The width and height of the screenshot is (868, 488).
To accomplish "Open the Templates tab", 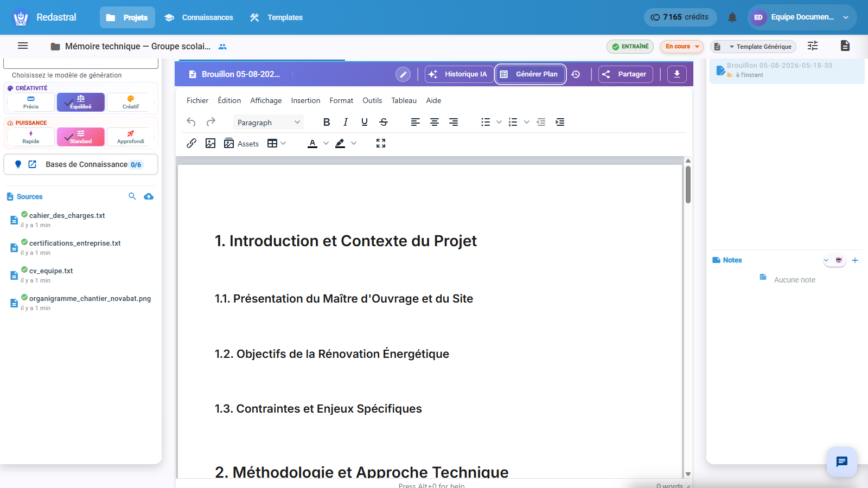I will [x=276, y=17].
